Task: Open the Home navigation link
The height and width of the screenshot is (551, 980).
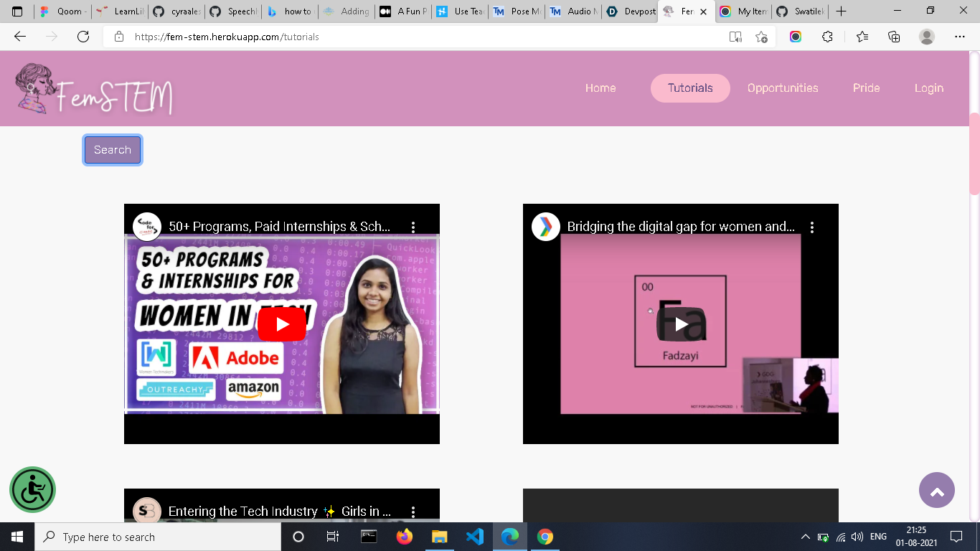Action: (600, 88)
